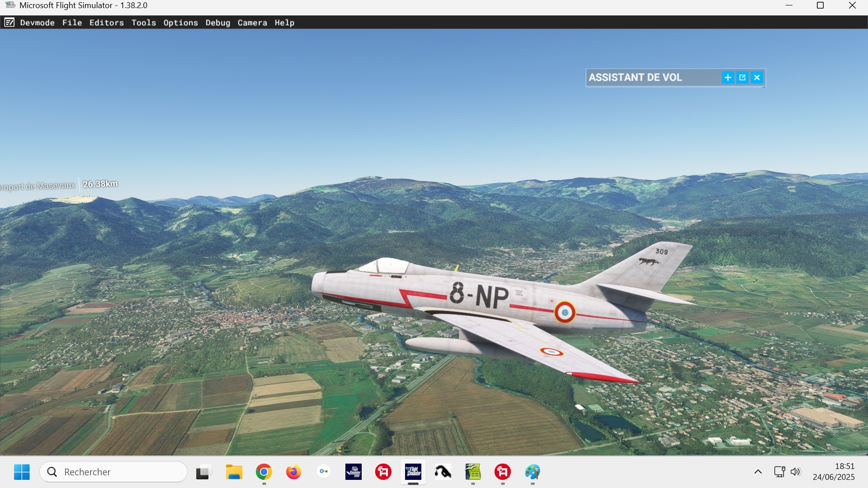
Task: Open the Options menu
Action: click(x=180, y=23)
